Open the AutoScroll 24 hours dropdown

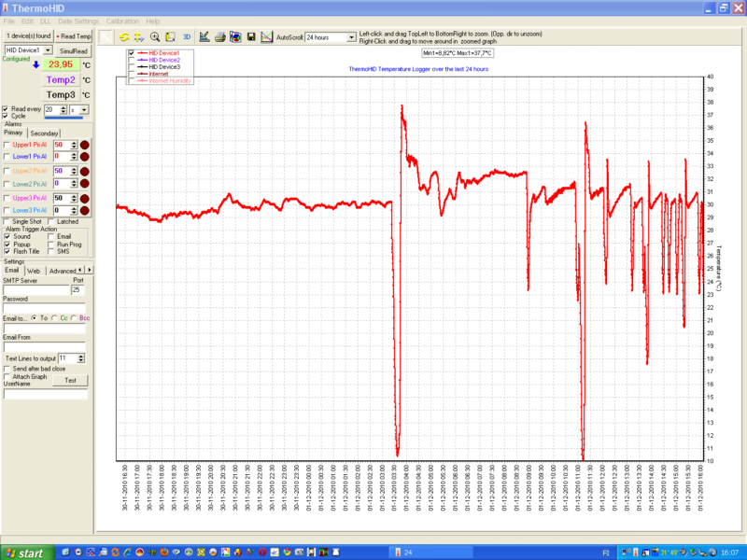[351, 38]
